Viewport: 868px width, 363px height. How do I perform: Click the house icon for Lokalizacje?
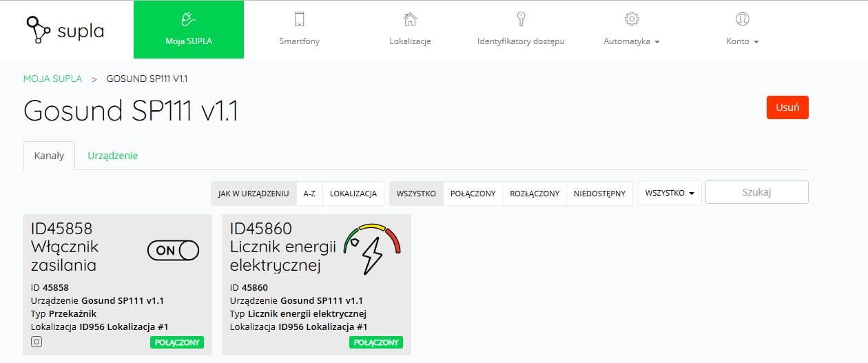pyautogui.click(x=410, y=19)
